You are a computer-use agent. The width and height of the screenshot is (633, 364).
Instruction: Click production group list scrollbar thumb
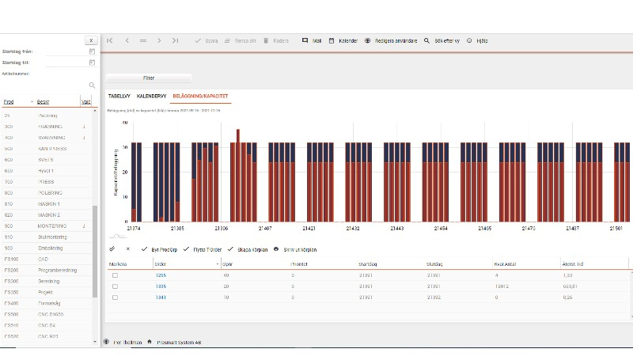pos(95,252)
